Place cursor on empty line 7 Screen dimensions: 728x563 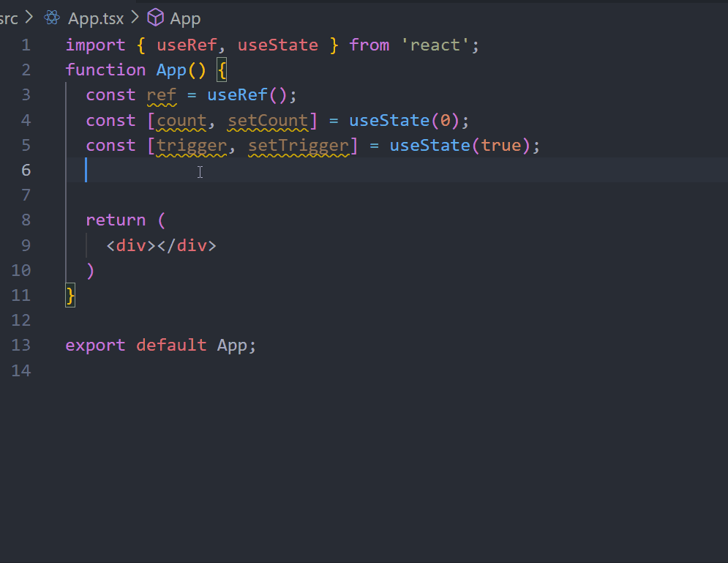(x=219, y=195)
